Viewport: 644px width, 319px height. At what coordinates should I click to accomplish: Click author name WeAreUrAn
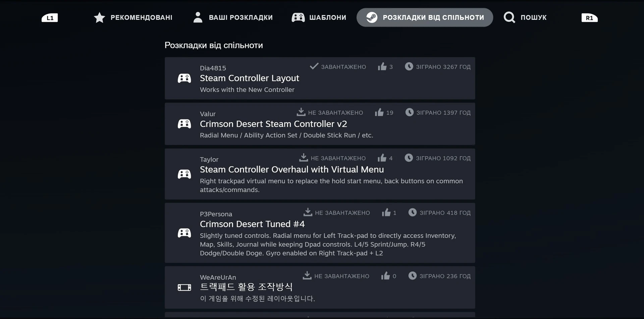218,277
